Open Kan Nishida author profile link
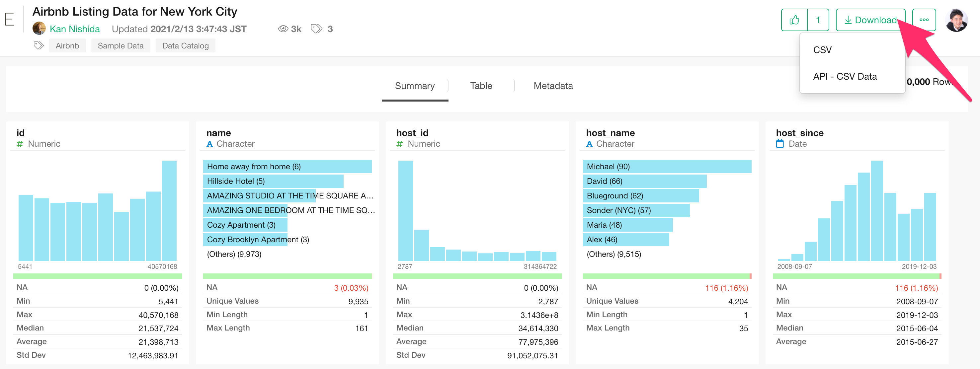Screen dimensions: 980x369 pos(75,29)
